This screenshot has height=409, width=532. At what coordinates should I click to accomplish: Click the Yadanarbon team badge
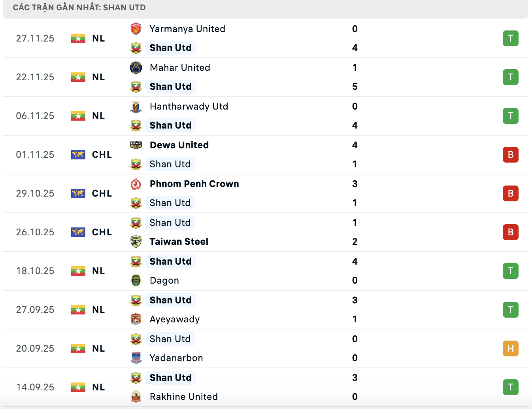[136, 358]
